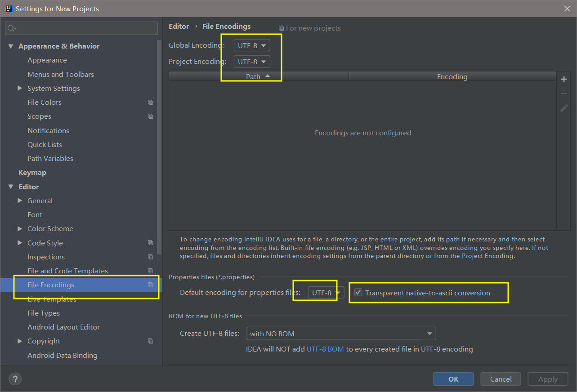Open the Project Encoding dropdown
Viewport: 577px width, 392px height.
(x=252, y=62)
